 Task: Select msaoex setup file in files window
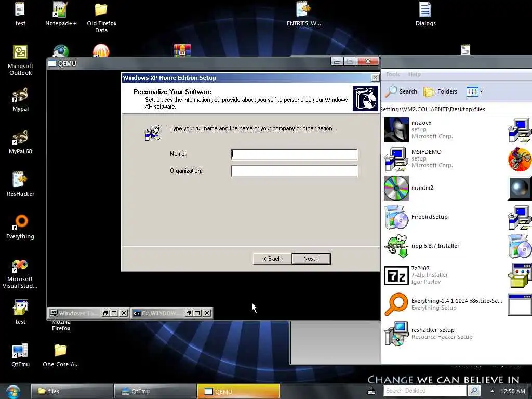point(419,129)
